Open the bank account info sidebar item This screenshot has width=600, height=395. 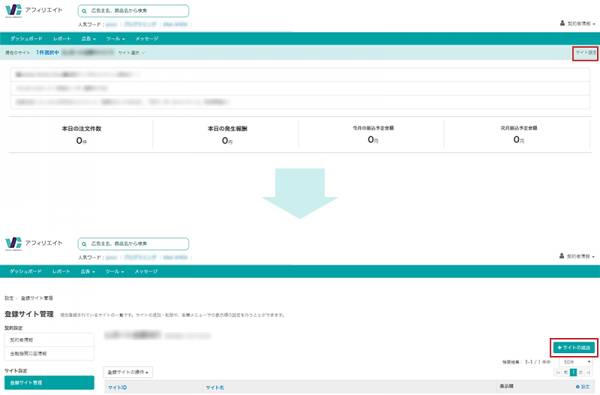(49, 354)
